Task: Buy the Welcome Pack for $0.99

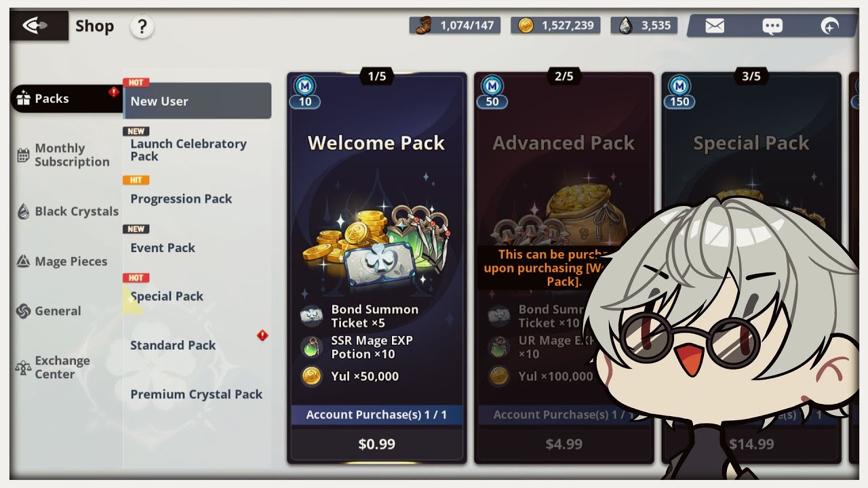Action: (377, 444)
